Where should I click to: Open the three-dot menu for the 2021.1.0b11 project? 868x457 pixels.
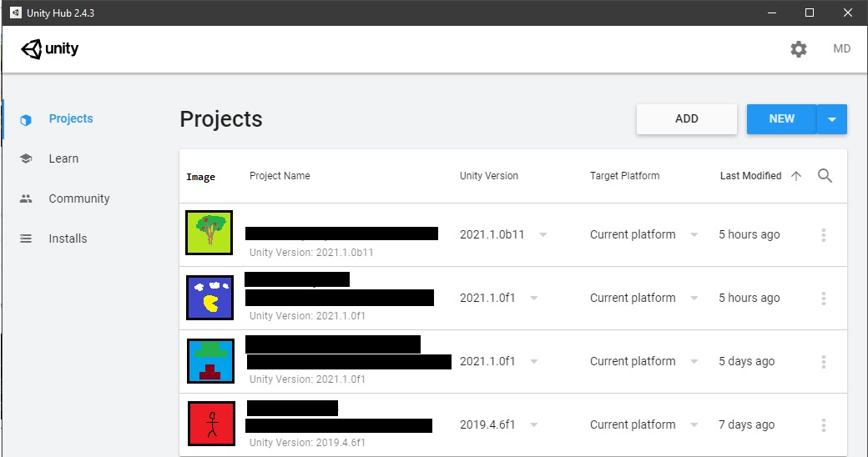[x=823, y=235]
